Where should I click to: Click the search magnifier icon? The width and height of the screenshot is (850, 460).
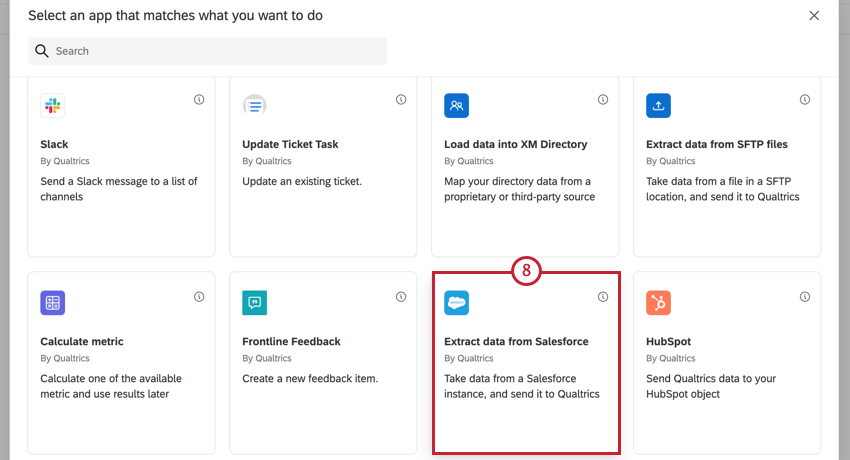42,51
